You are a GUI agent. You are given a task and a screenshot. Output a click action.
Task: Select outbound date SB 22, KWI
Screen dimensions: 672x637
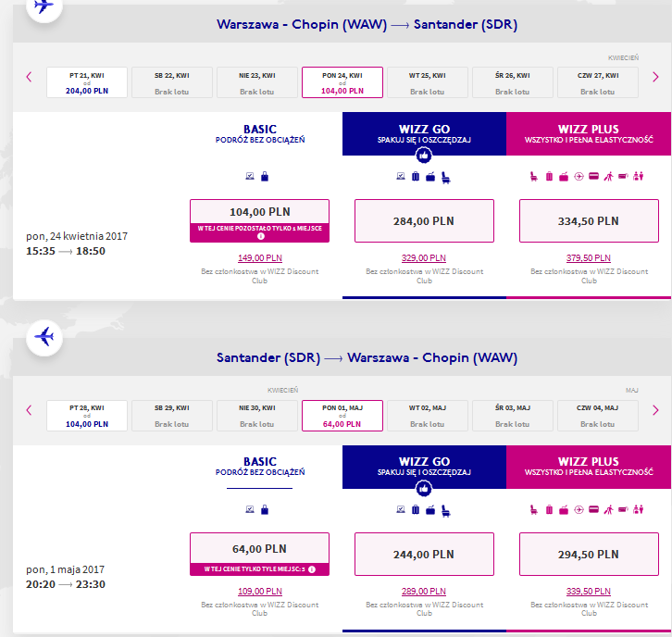(172, 82)
